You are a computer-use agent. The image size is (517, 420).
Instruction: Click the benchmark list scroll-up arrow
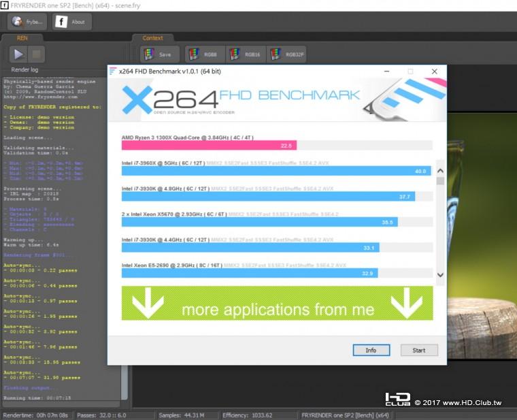point(440,171)
